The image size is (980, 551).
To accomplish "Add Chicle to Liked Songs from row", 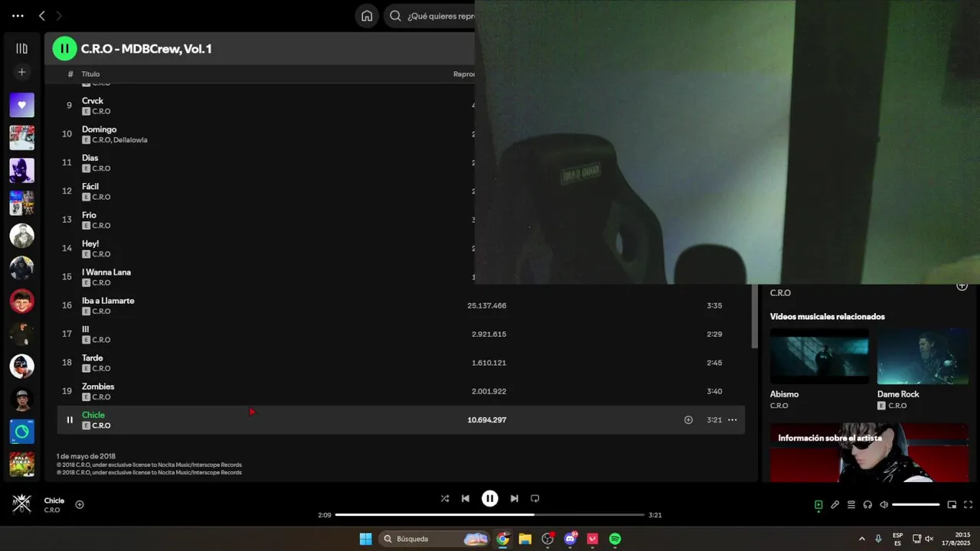I will 688,419.
